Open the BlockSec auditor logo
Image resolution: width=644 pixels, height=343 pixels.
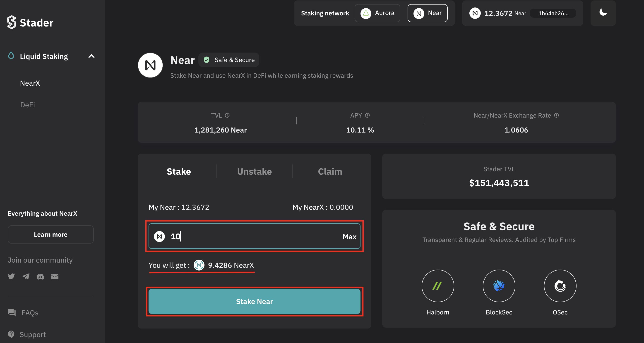(x=499, y=286)
